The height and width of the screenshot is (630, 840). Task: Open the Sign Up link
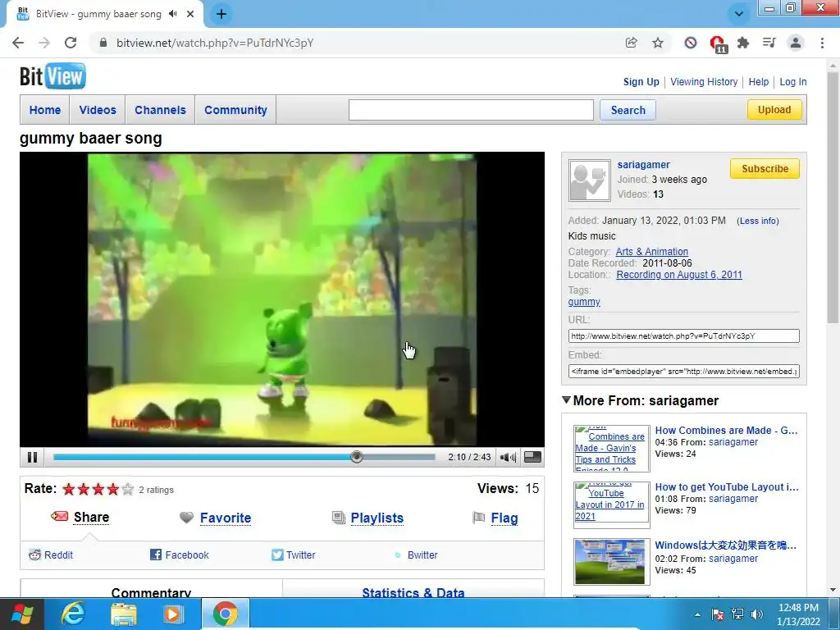coord(641,82)
